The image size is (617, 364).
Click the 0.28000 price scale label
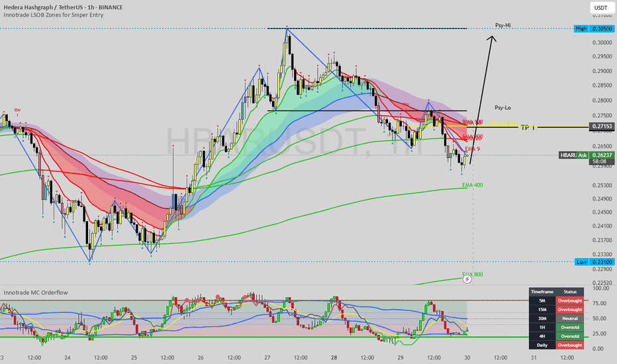(602, 101)
